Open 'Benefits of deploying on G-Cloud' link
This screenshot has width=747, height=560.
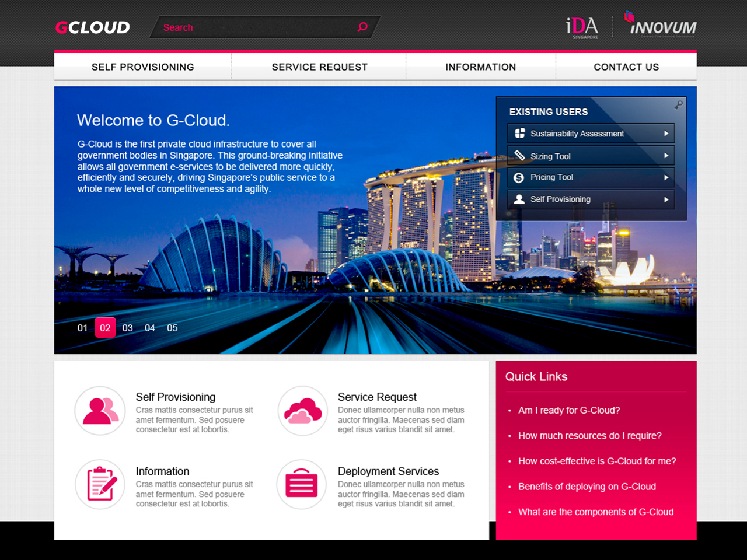(x=587, y=487)
